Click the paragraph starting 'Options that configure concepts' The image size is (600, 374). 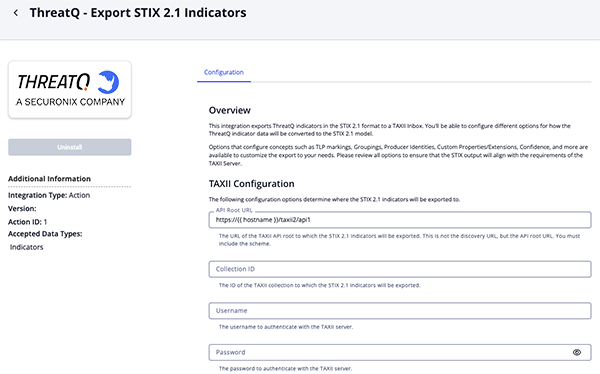coord(398,155)
